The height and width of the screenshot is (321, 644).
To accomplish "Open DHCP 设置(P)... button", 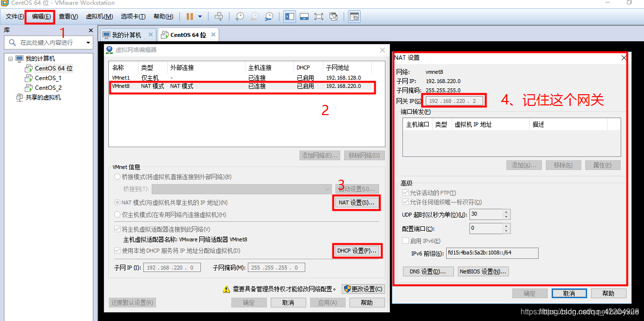I will click(x=357, y=251).
